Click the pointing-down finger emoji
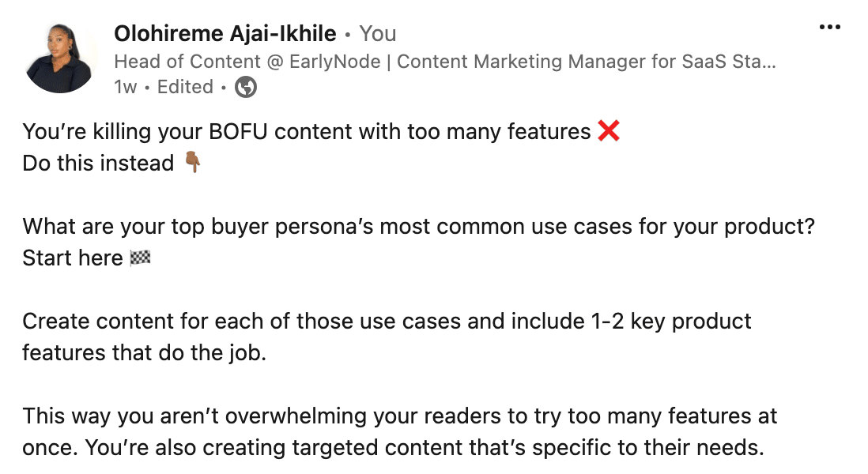868x474 pixels. click(193, 163)
